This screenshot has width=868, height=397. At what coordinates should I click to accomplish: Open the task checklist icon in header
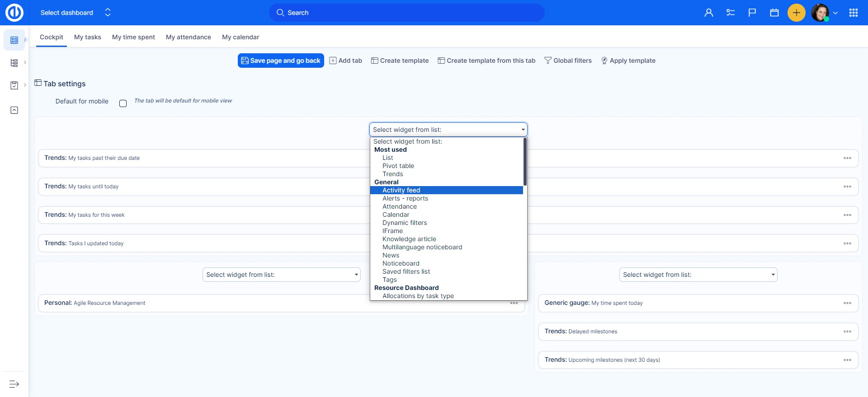tap(731, 13)
